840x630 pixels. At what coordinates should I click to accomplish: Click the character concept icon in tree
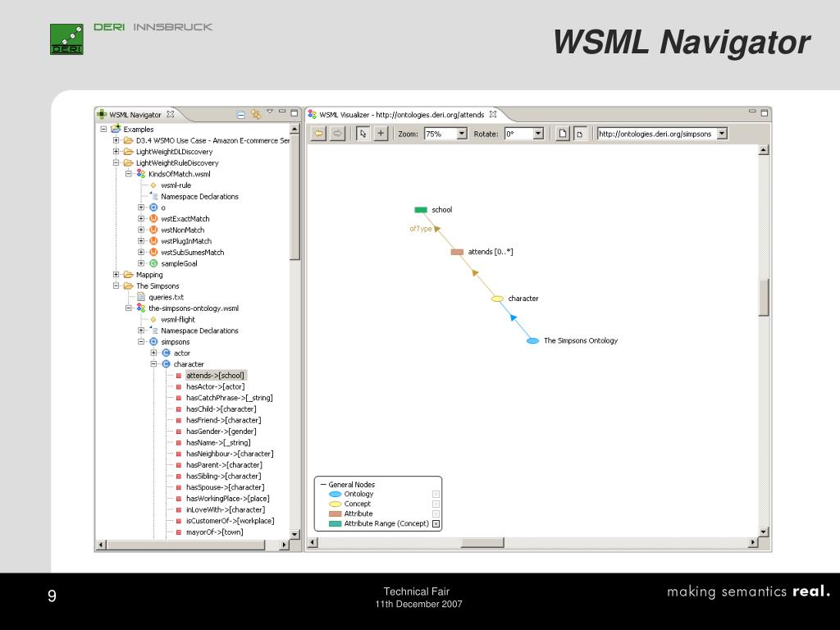click(166, 363)
